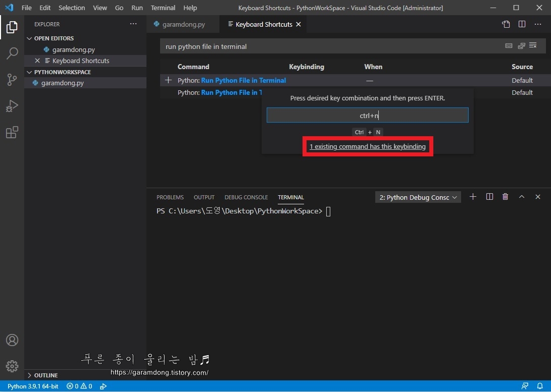551x392 pixels.
Task: Open the terminal selector dropdown Python Debug Console
Action: coord(418,197)
